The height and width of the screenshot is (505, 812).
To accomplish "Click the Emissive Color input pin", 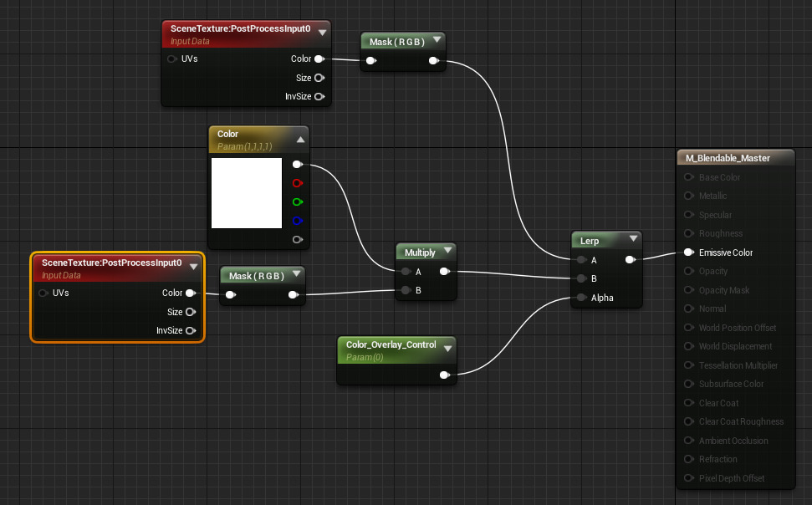I will (688, 252).
